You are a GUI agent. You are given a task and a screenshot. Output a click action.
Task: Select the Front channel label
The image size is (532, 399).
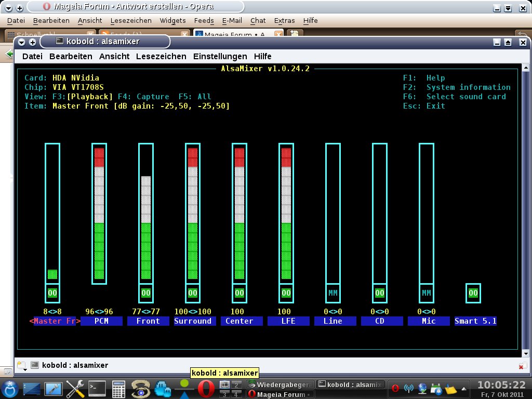tap(148, 321)
